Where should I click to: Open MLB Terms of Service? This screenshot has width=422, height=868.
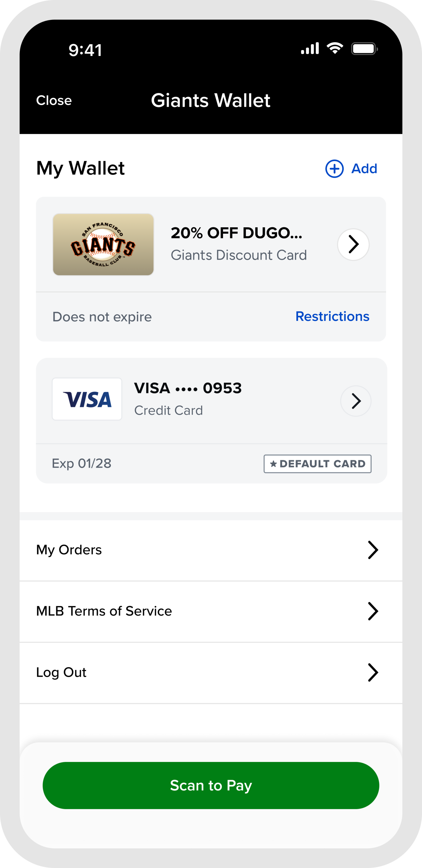pos(104,611)
